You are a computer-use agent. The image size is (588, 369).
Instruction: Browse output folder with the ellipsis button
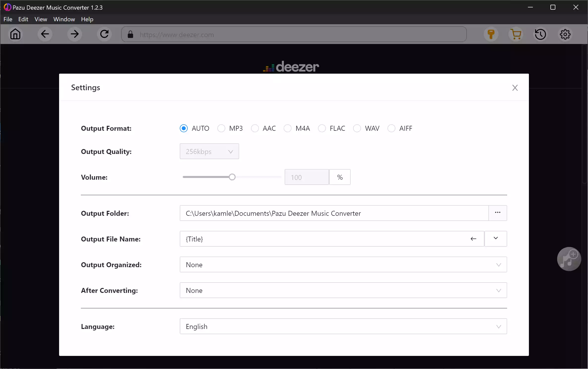pos(498,213)
